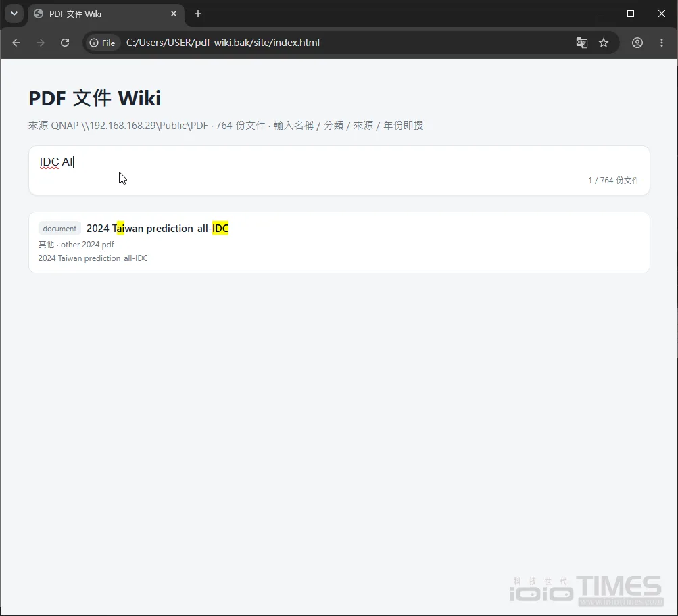Image resolution: width=678 pixels, height=616 pixels.
Task: Open Chrome three-dot menu
Action: point(662,43)
